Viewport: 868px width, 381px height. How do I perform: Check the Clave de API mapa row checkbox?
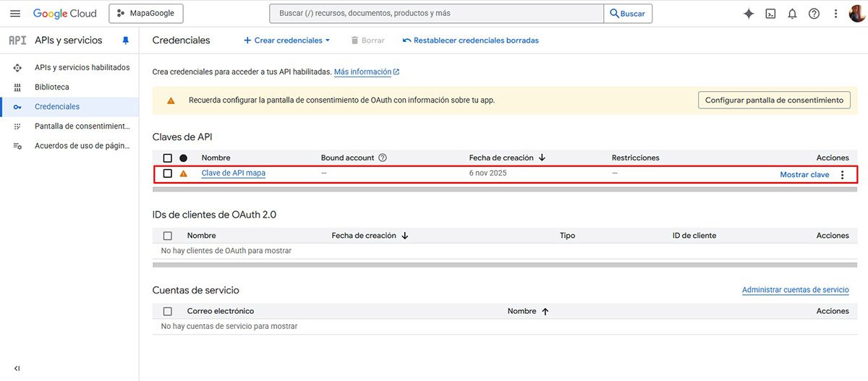tap(168, 174)
